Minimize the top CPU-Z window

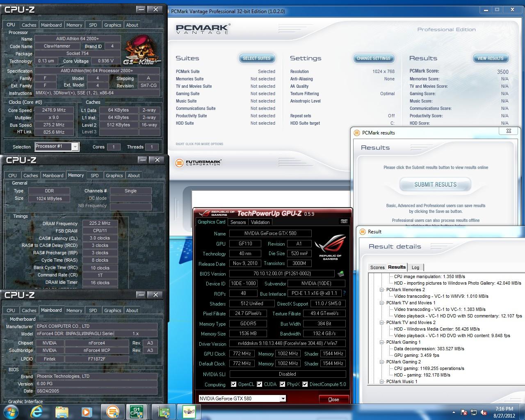[141, 9]
